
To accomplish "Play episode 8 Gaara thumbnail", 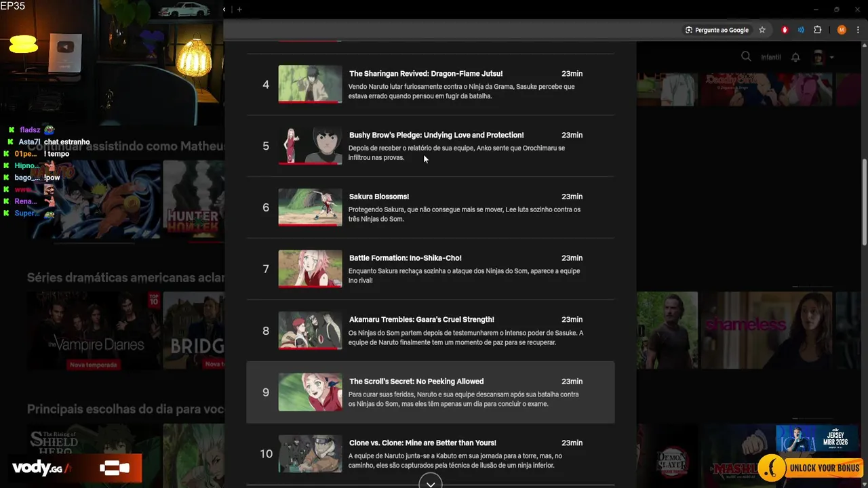I will tap(310, 331).
